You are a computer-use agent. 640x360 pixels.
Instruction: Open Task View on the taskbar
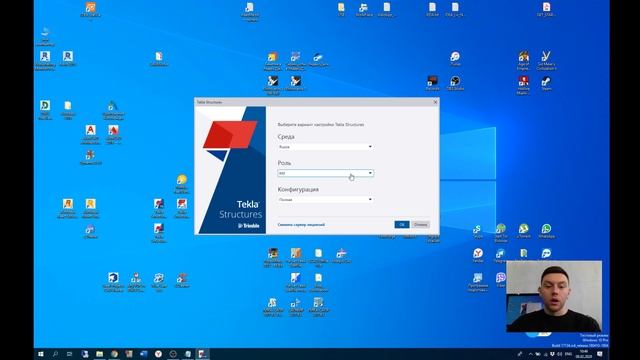point(70,354)
